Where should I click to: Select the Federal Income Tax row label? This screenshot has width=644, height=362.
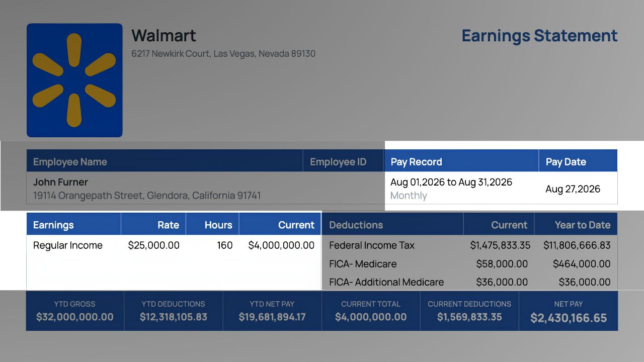point(372,245)
